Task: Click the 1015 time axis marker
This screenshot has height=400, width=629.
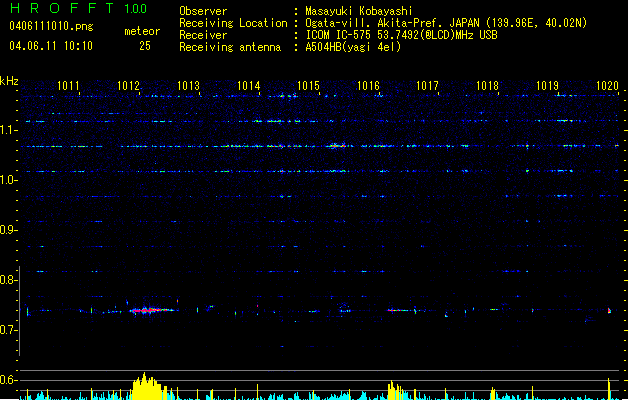Action: point(308,85)
